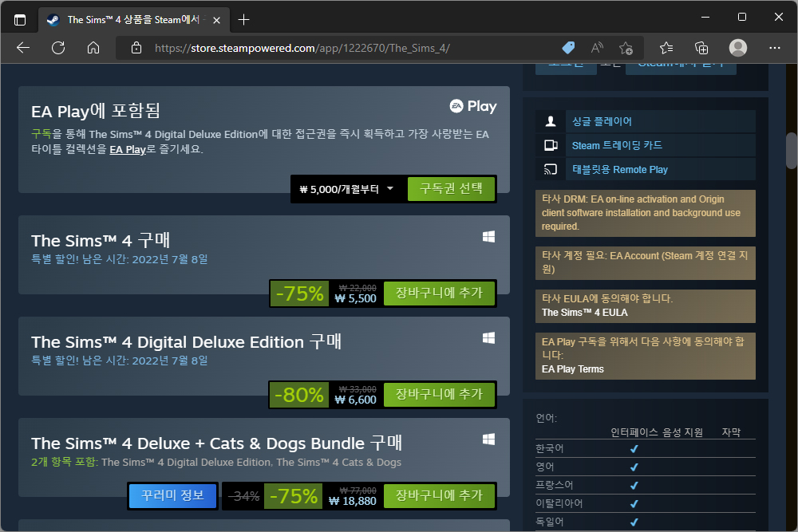Viewport: 798px width, 532px height.
Task: Click the -80% discount on Deluxe Edition
Action: click(299, 395)
